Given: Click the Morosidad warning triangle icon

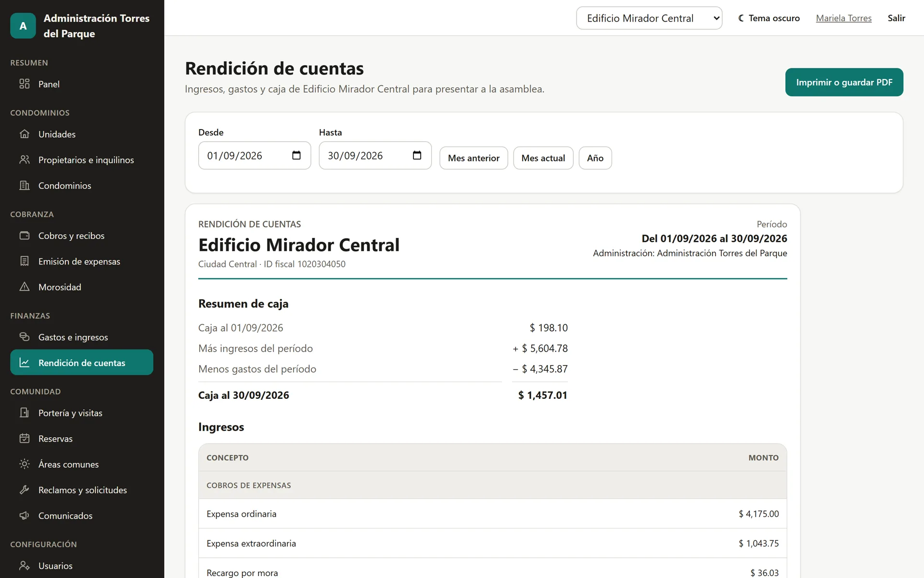Looking at the screenshot, I should click(x=25, y=287).
